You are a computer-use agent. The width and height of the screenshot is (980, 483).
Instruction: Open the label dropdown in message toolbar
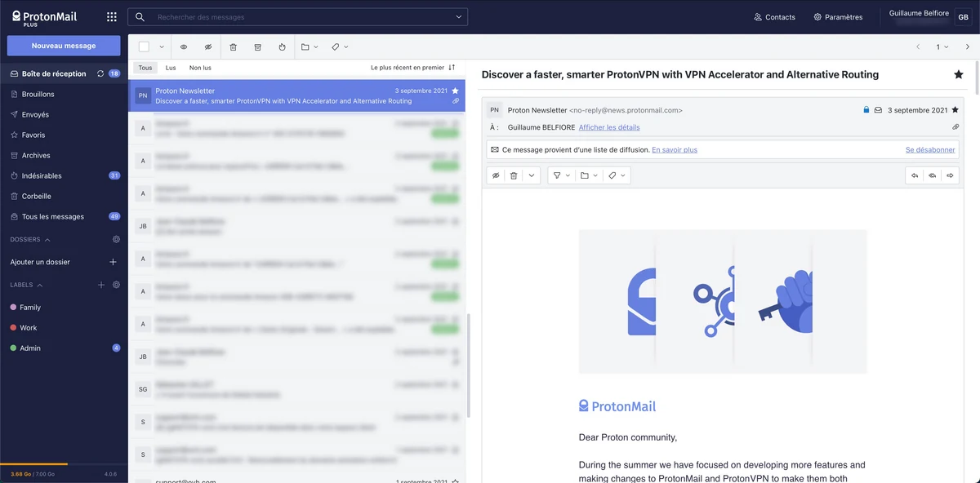[x=617, y=175]
